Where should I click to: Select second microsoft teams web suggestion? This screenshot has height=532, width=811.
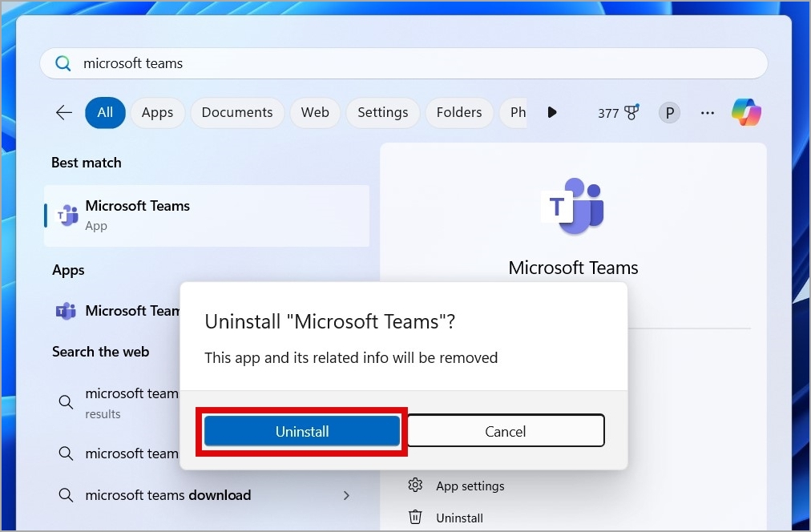[118, 453]
